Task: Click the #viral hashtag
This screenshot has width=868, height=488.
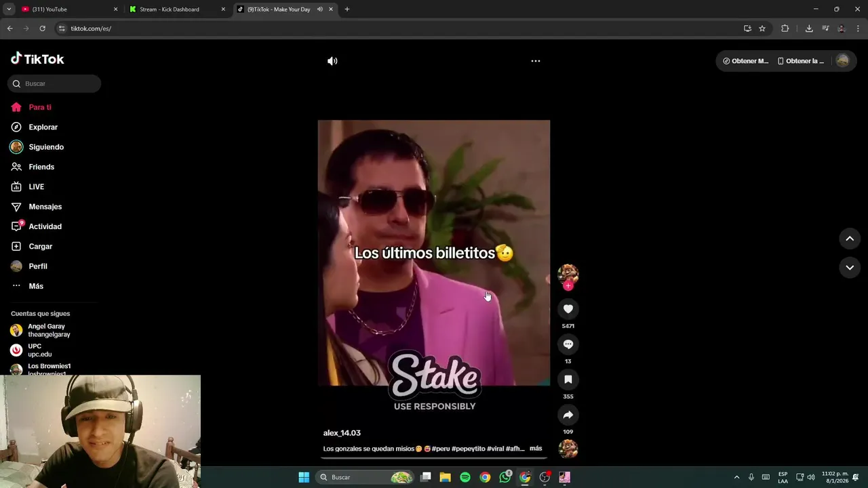Action: click(x=495, y=449)
